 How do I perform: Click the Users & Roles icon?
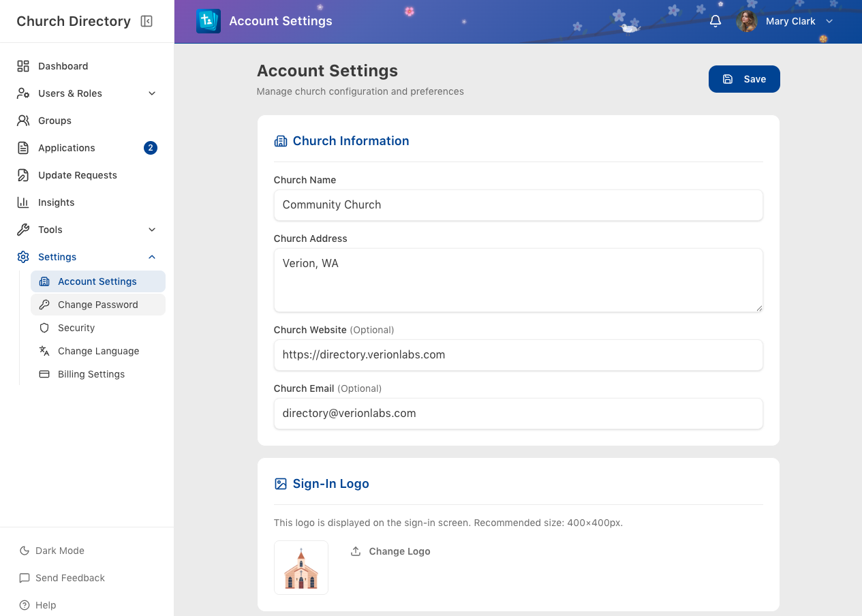tap(23, 93)
